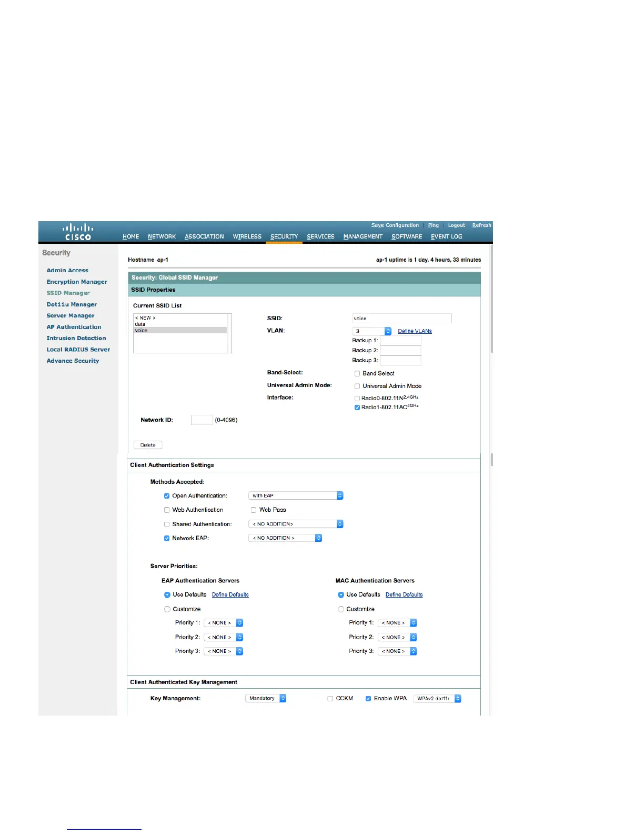644x834 pixels.
Task: Select 'data' in Current SSID List
Action: pyautogui.click(x=180, y=324)
